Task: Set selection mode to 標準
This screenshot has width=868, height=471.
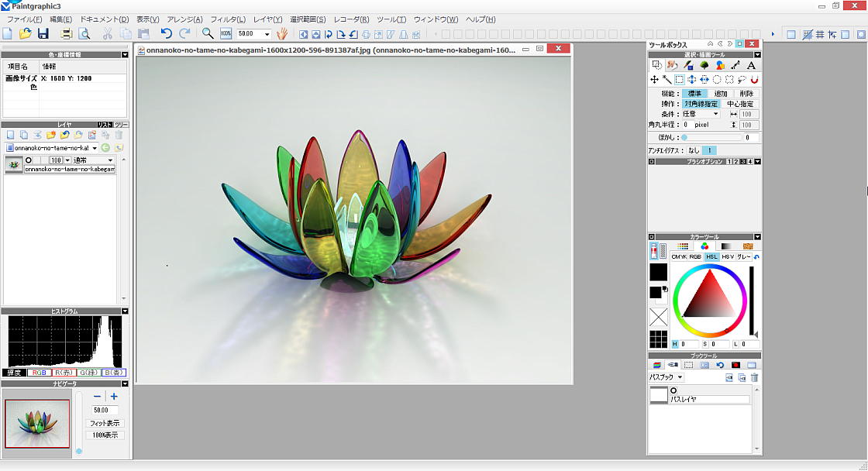Action: [694, 94]
